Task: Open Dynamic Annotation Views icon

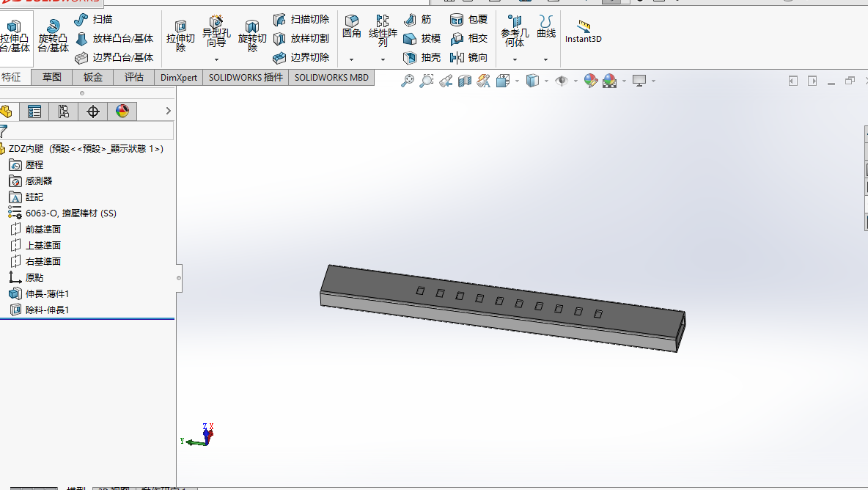Action: click(483, 81)
